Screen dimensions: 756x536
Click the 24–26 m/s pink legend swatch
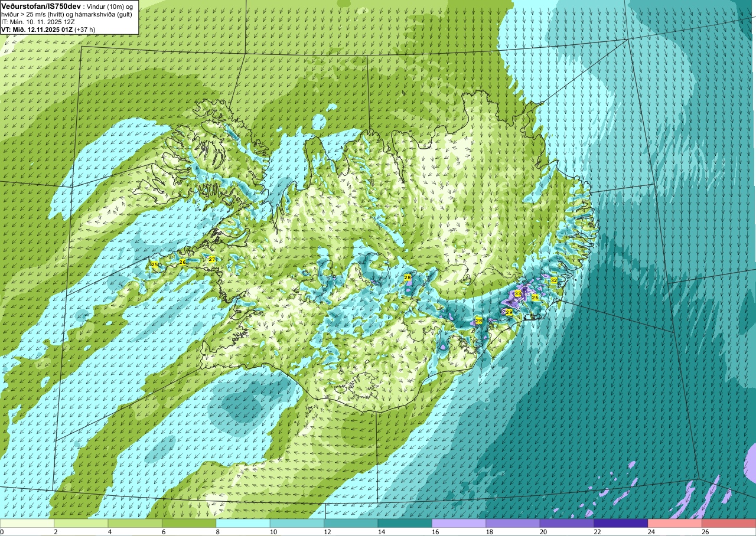pos(675,523)
